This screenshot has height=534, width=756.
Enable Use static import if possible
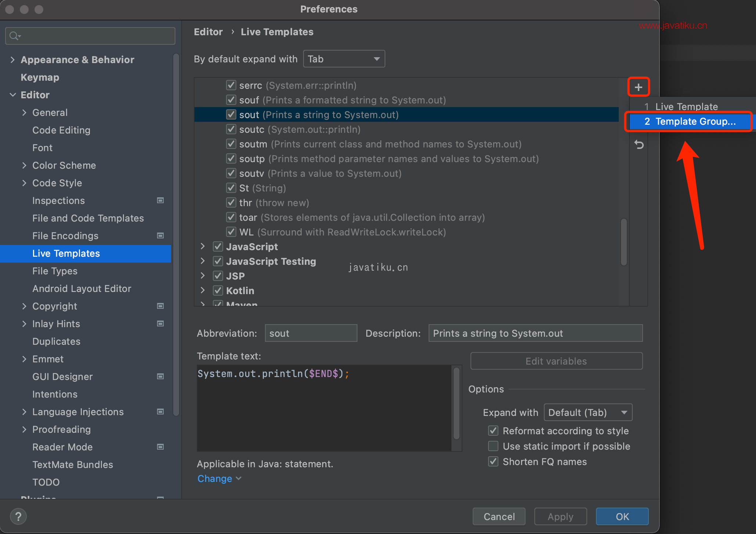point(493,446)
